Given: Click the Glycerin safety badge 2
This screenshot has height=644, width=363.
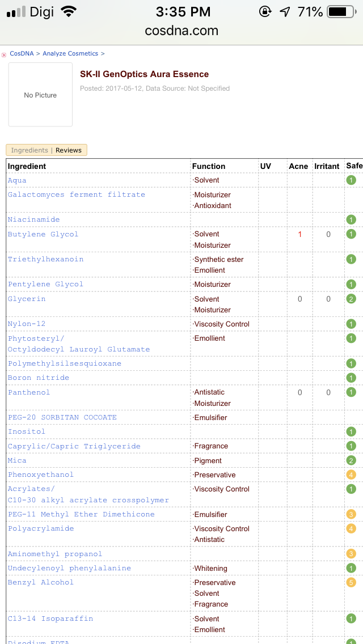Looking at the screenshot, I should pos(351,299).
